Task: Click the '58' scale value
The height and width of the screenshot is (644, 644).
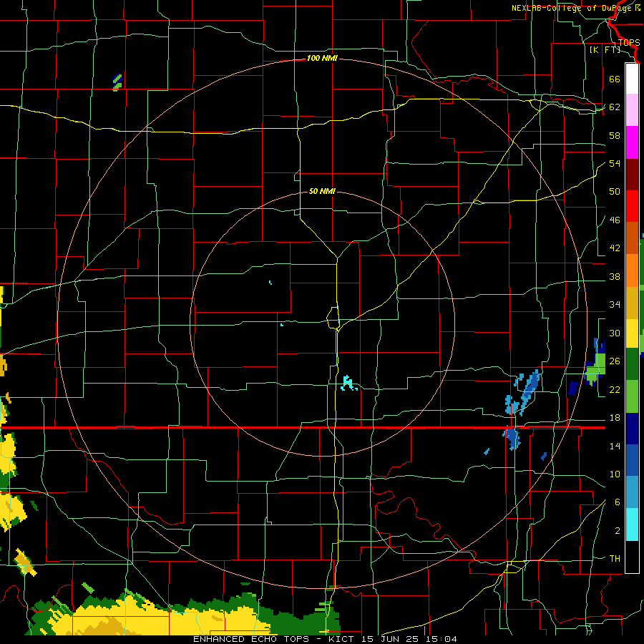Action: (x=615, y=135)
